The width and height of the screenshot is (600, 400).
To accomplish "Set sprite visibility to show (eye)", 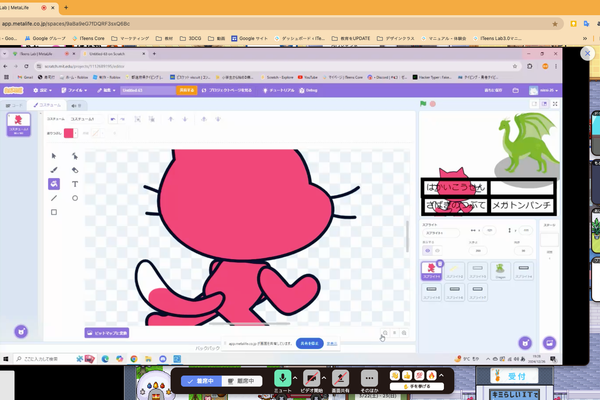I will pos(427,251).
